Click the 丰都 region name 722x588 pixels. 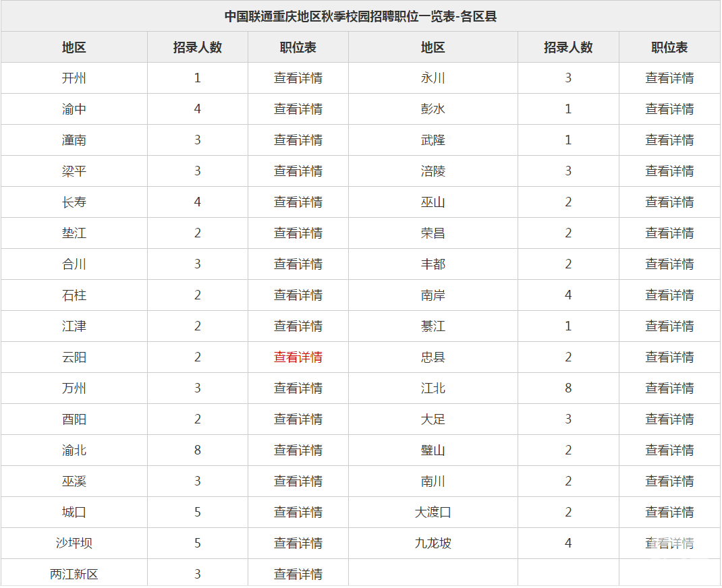coord(433,264)
